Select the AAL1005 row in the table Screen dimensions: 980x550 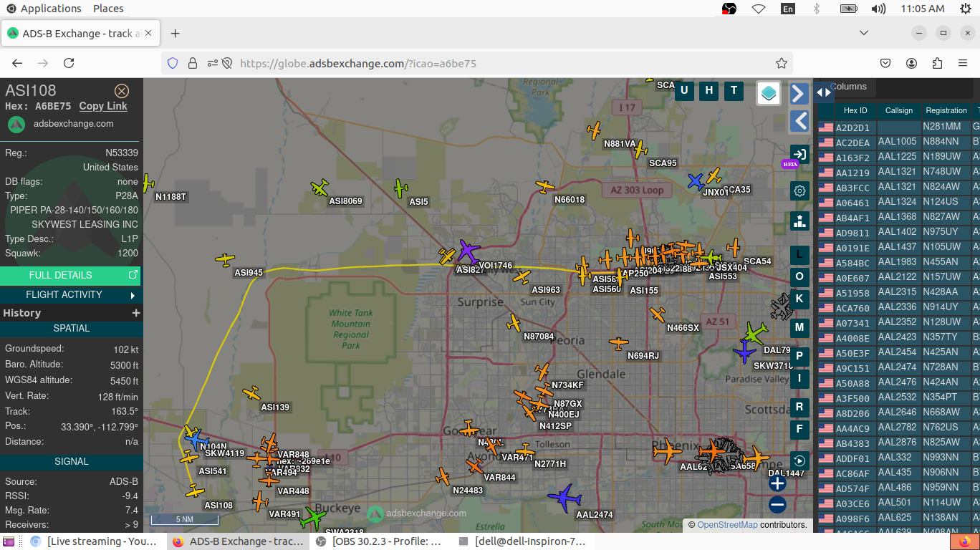point(898,142)
